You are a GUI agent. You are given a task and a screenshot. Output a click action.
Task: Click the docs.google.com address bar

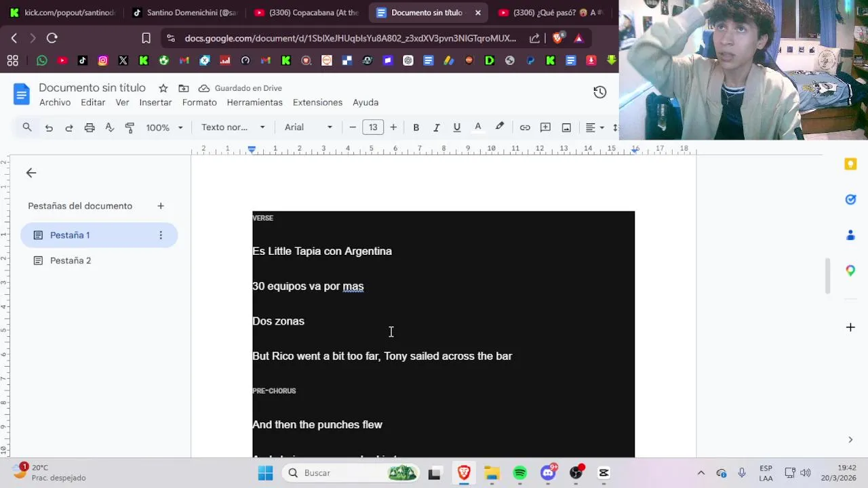coord(350,38)
